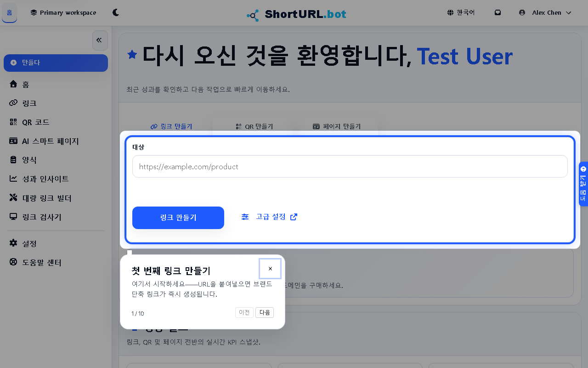The width and height of the screenshot is (588, 368).
Task: Click the monitor icon beside 링크 검사기
Action: click(13, 217)
